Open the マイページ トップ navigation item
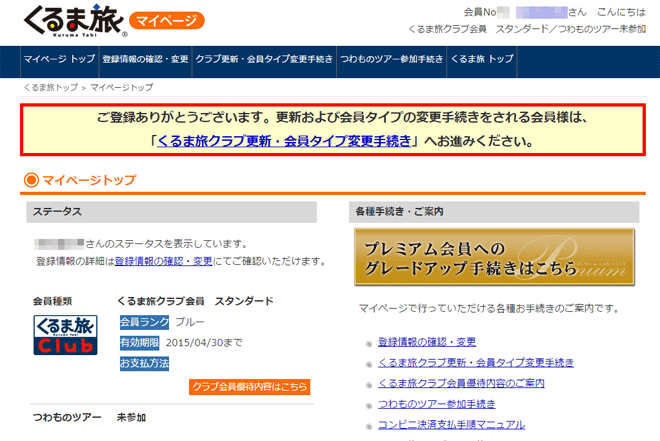Image resolution: width=660 pixels, height=441 pixels. click(59, 59)
